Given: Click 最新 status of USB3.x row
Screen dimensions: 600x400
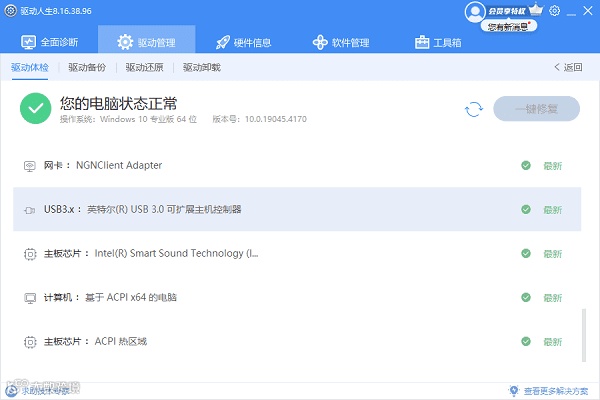Looking at the screenshot, I should [x=553, y=210].
